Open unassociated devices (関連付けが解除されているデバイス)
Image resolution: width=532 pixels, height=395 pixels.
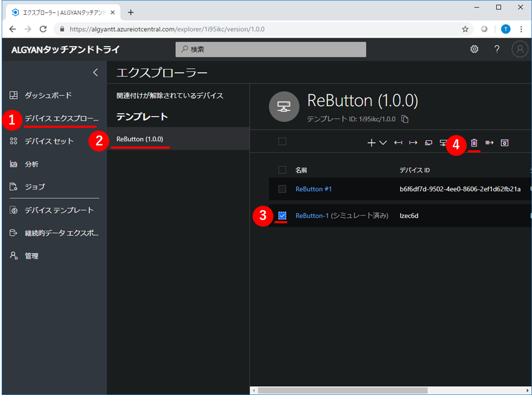pyautogui.click(x=170, y=96)
